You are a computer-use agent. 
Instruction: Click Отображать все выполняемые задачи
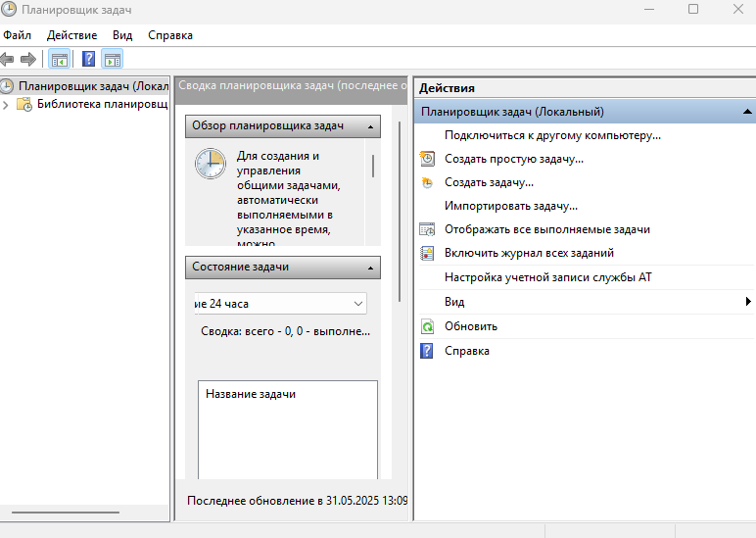547,229
